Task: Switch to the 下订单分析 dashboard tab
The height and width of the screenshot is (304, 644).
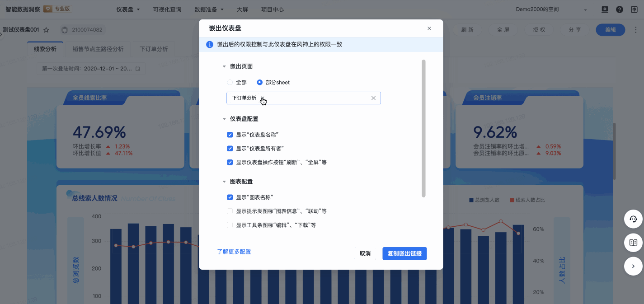Action: 154,49
